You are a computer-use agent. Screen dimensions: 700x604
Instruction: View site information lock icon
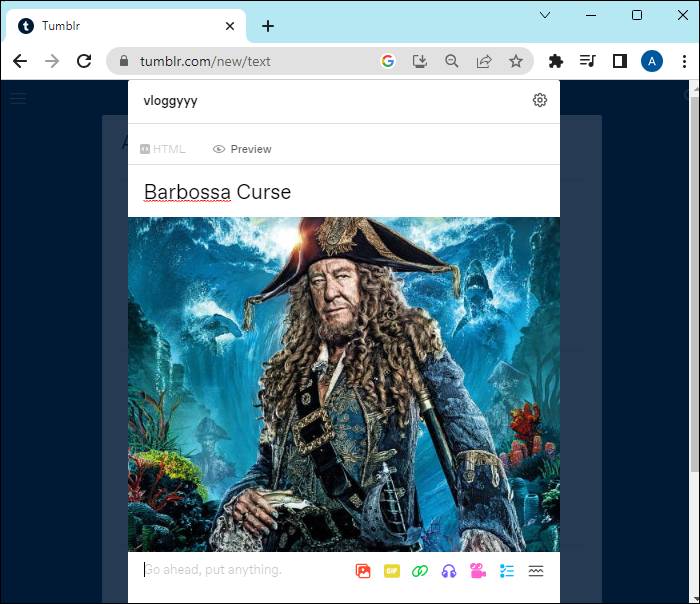[x=124, y=61]
